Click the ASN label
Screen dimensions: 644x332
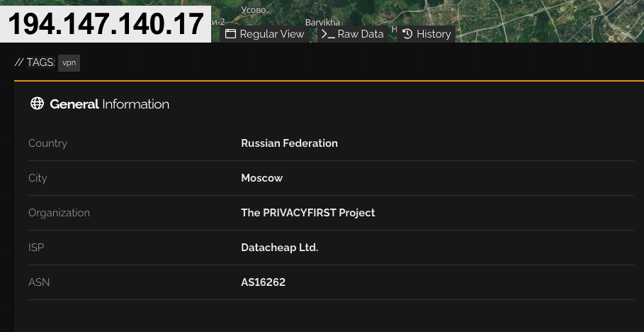[39, 282]
